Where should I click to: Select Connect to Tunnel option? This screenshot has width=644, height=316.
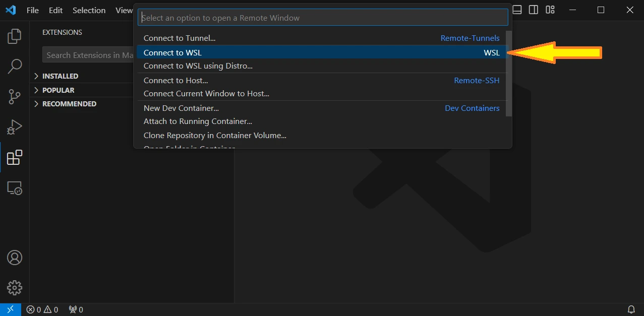[x=321, y=38]
